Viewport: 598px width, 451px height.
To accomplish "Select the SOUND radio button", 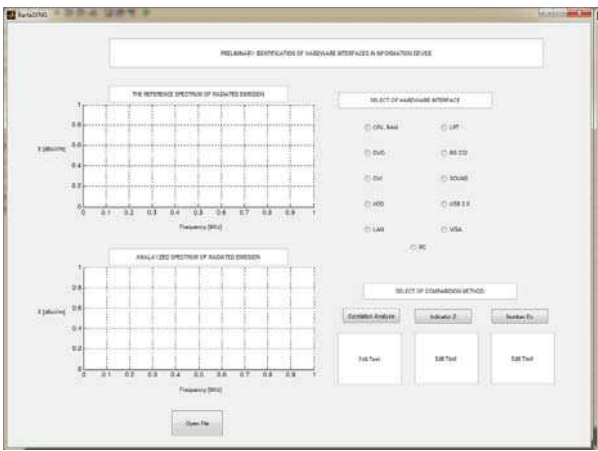I will tap(454, 178).
